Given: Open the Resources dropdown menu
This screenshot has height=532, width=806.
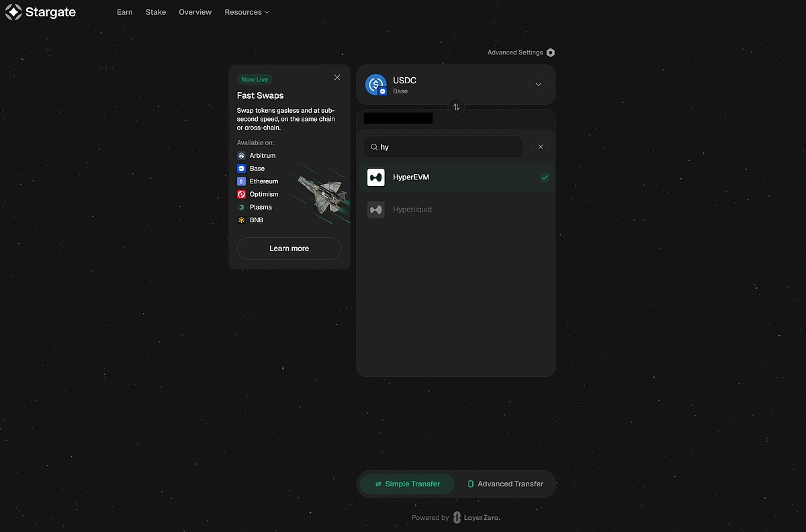Looking at the screenshot, I should 247,12.
